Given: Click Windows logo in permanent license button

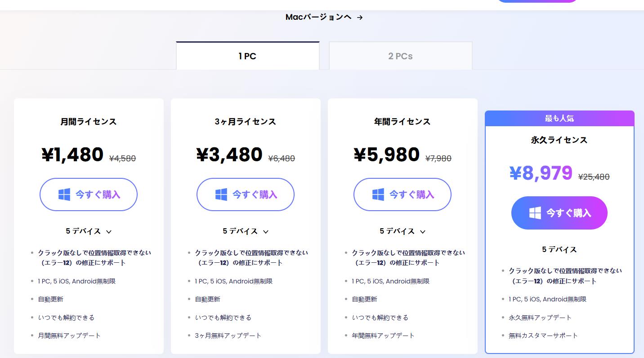Looking at the screenshot, I should pos(535,213).
